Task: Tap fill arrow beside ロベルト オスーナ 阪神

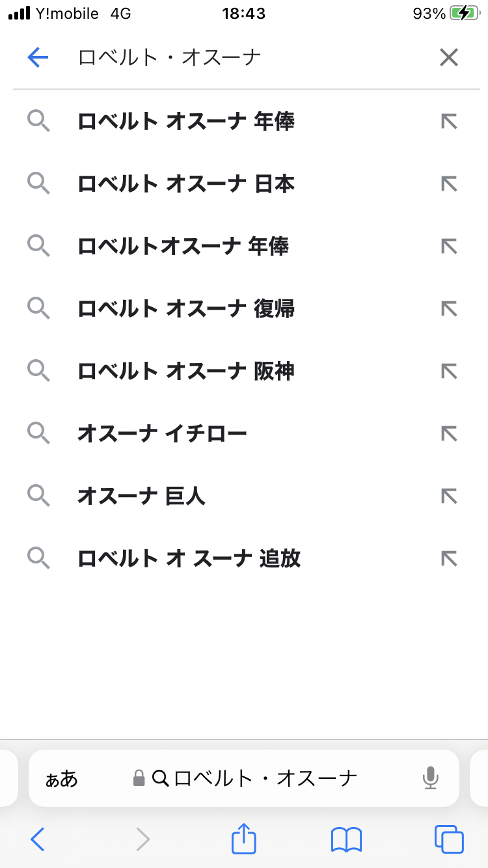Action: 449,371
